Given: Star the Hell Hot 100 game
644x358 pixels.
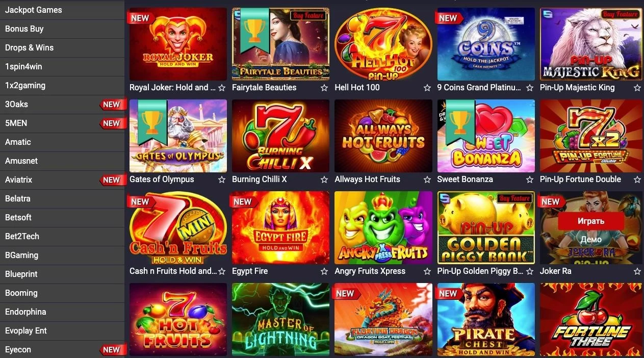Looking at the screenshot, I should pos(427,88).
